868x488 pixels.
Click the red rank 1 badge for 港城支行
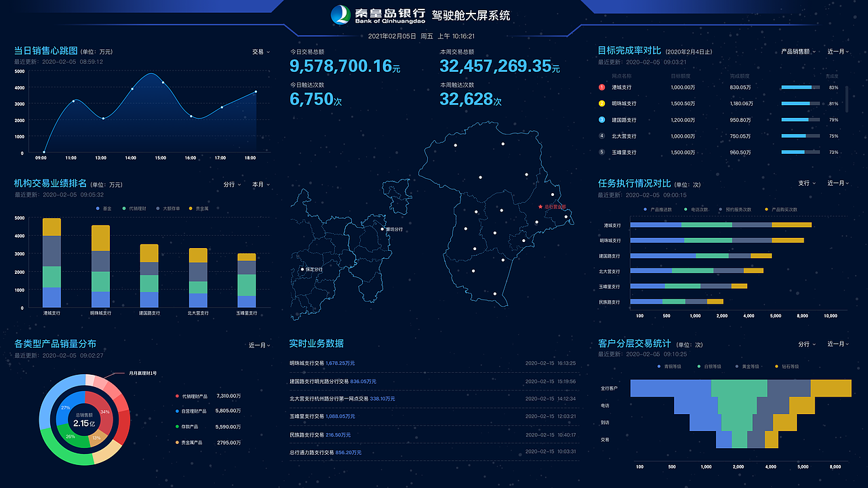(x=601, y=87)
